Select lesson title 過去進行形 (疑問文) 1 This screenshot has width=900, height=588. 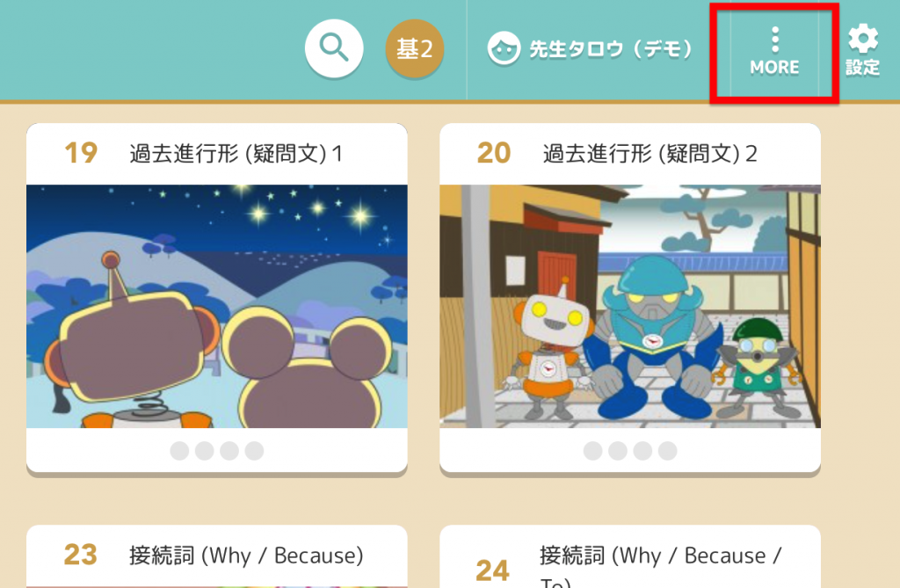point(236,153)
